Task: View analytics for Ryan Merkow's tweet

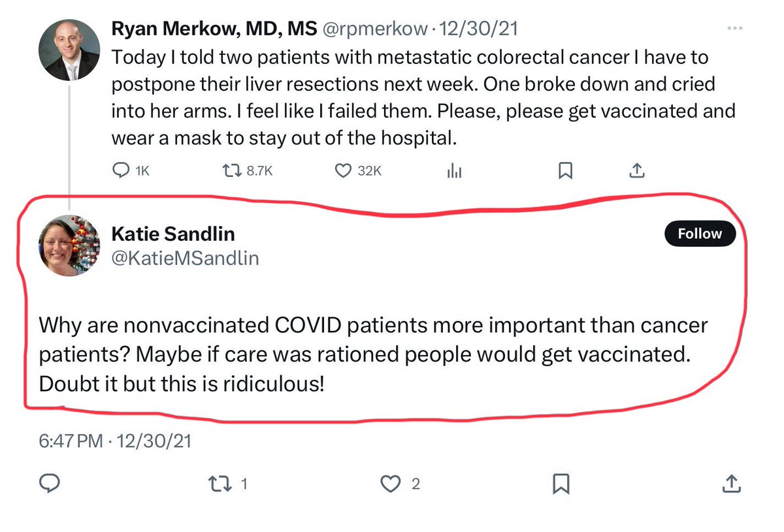Action: (454, 170)
